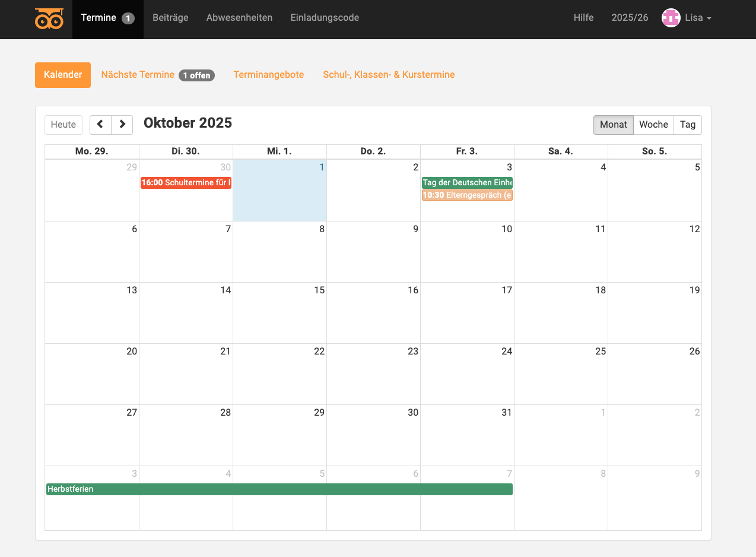756x557 pixels.
Task: Switch calendar to Woche view
Action: [x=653, y=125]
